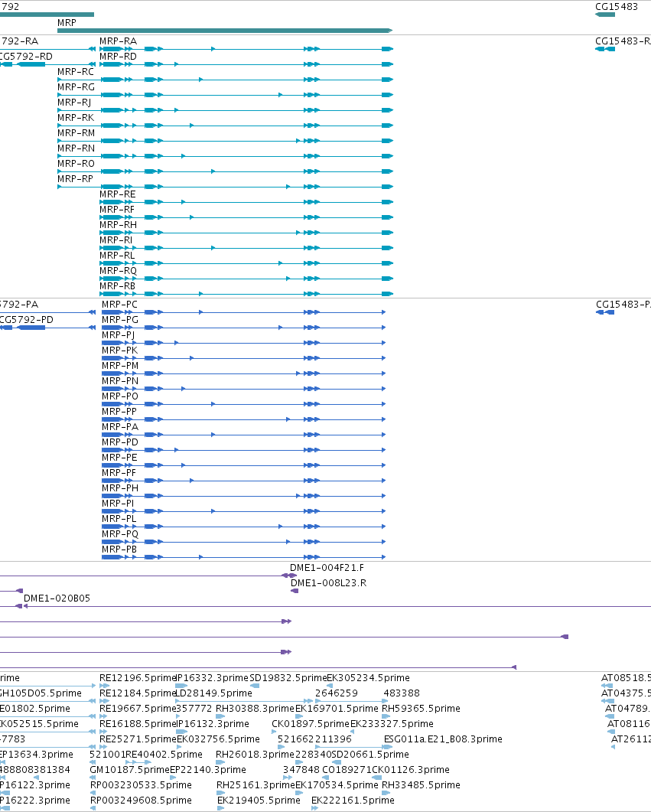This screenshot has width=651, height=812.
Task: Open the MRP-RQ transcript entry
Action: coord(118,271)
